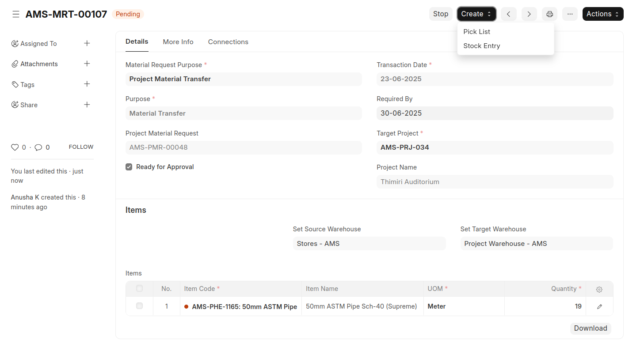Choose Stock Entry from Create menu
This screenshot has height=347, width=644.
(481, 46)
